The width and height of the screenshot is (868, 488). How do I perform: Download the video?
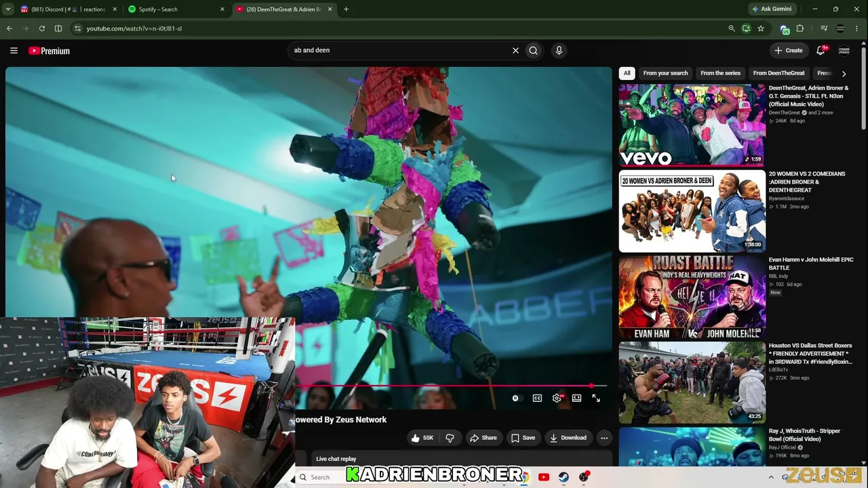(x=568, y=438)
